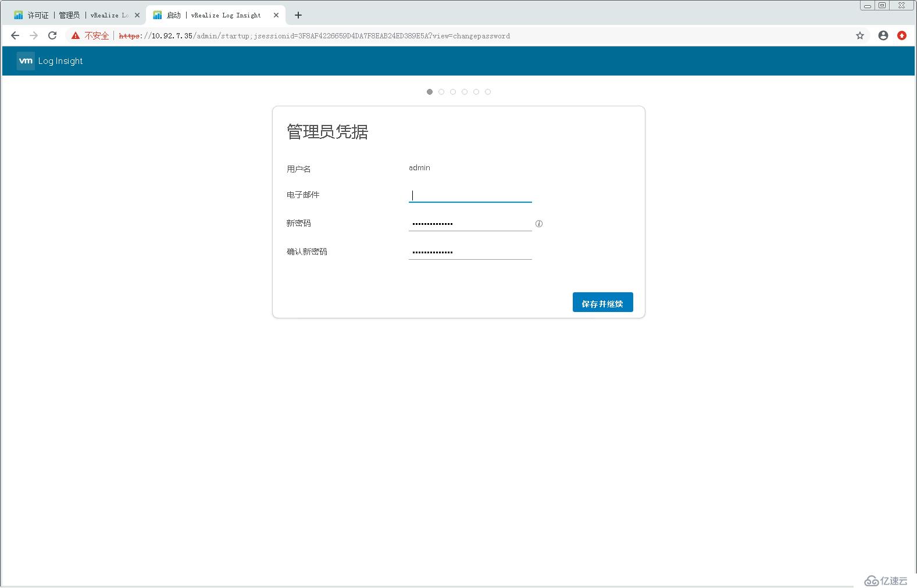Click the 不安全 security label
The width and height of the screenshot is (917, 588).
click(x=97, y=35)
